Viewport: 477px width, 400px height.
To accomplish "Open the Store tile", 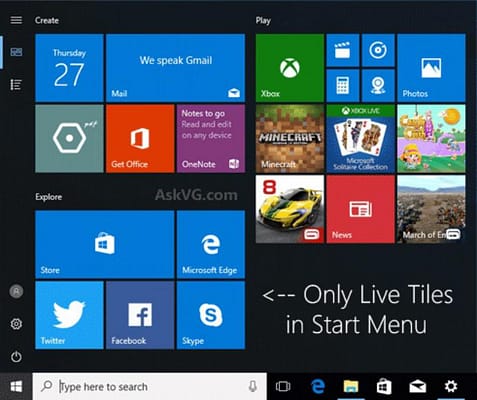I will [105, 244].
